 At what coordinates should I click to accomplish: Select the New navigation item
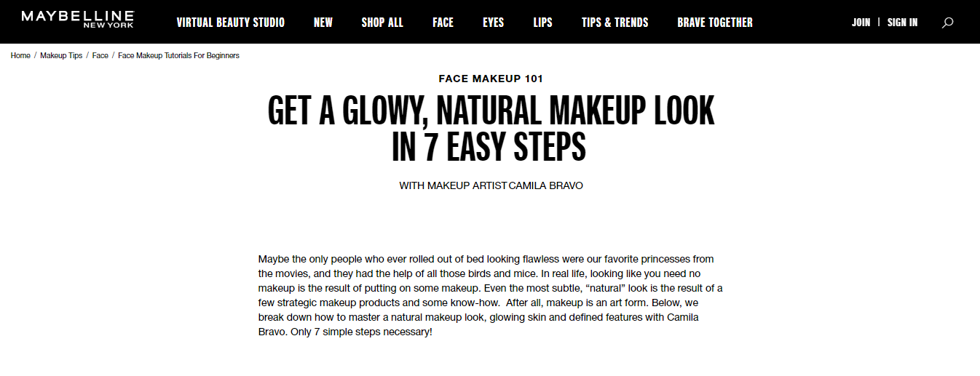pyautogui.click(x=323, y=23)
